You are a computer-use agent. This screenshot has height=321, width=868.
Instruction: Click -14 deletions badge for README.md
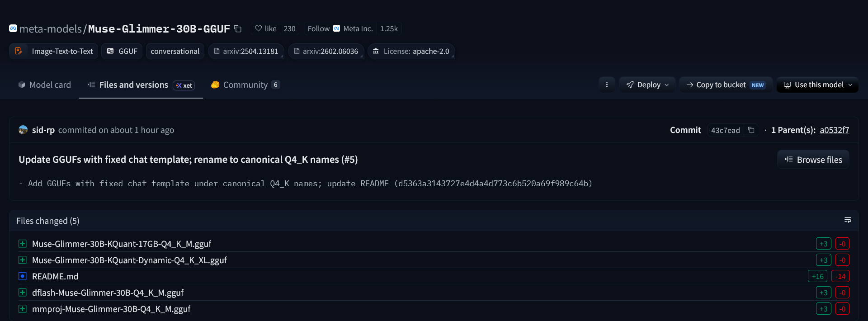(840, 276)
